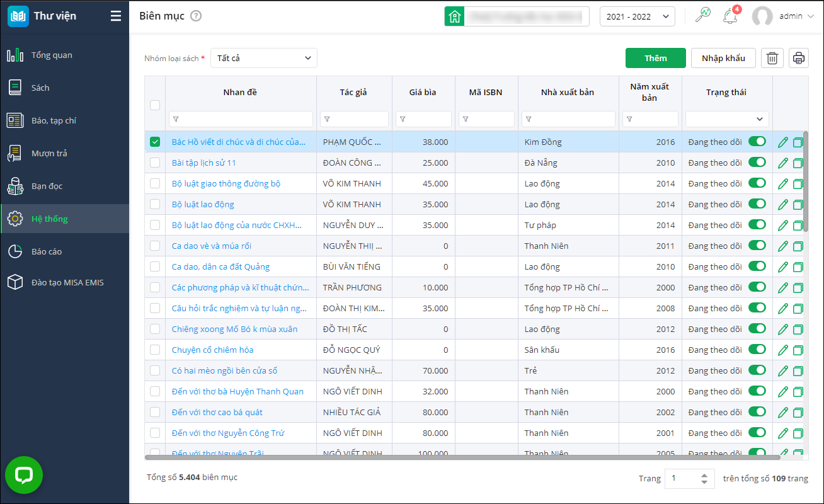Uncheck the Bác Hồ viết di chúc row checkbox
Viewport: 824px width, 504px height.
click(x=155, y=142)
